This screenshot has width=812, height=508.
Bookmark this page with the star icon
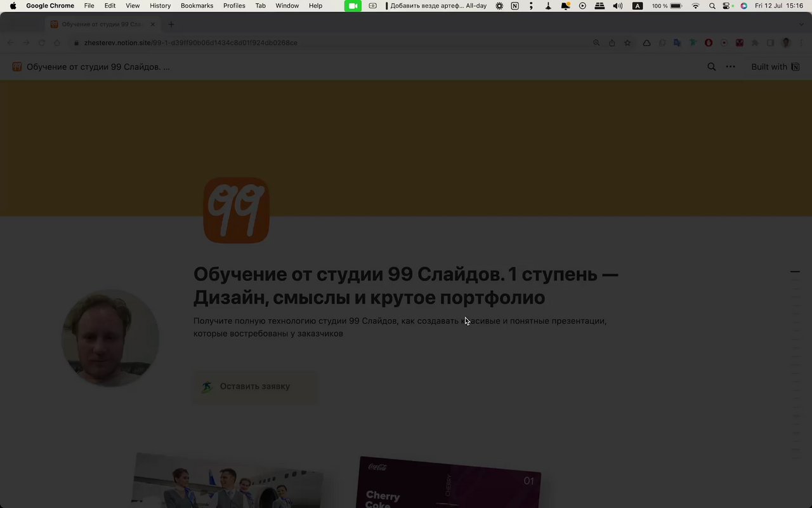click(x=627, y=43)
